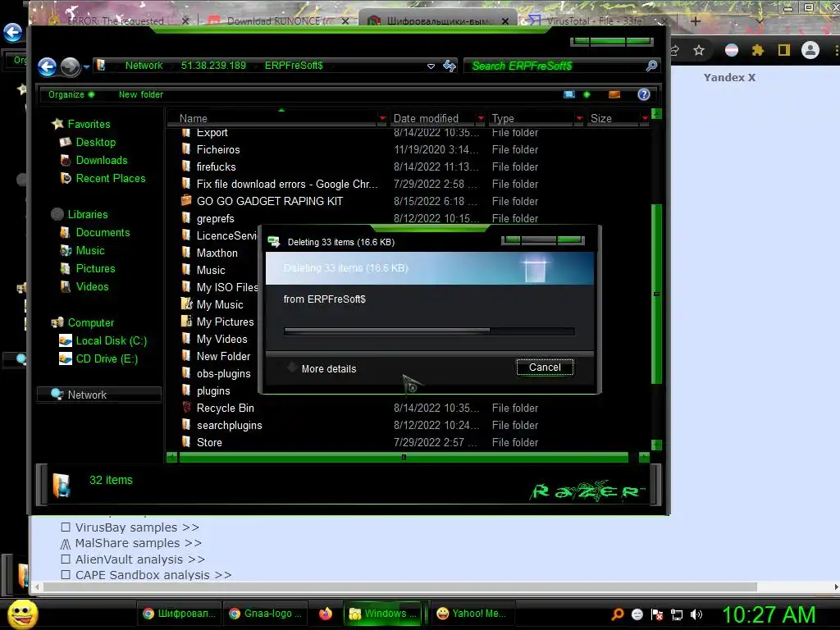The width and height of the screenshot is (840, 630).
Task: Select the Ficheiros folder icon
Action: (186, 149)
